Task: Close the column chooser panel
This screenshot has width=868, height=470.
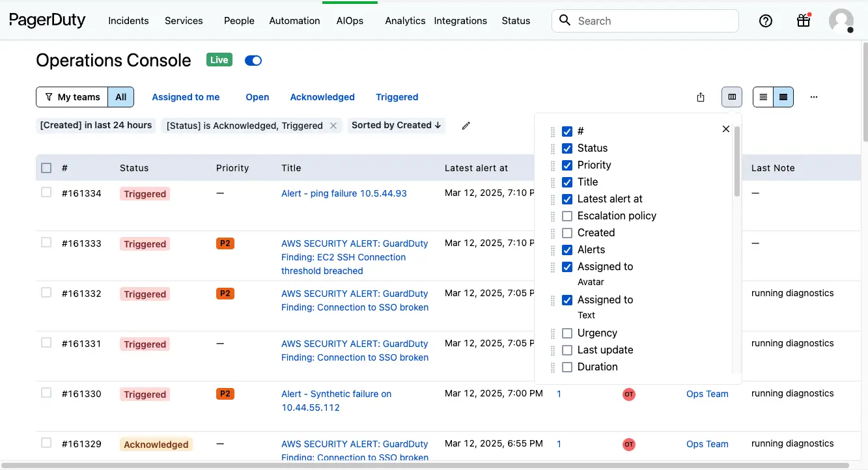Action: tap(726, 129)
